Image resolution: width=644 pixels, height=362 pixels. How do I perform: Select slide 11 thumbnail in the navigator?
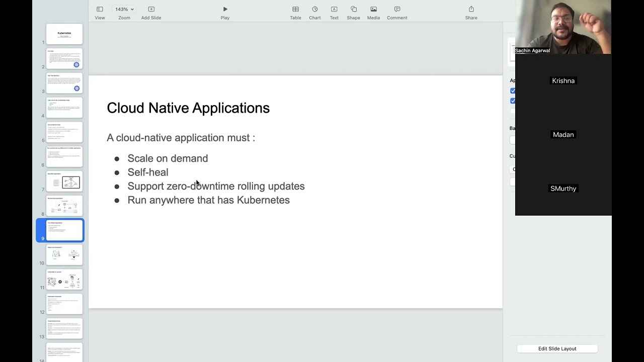(64, 280)
